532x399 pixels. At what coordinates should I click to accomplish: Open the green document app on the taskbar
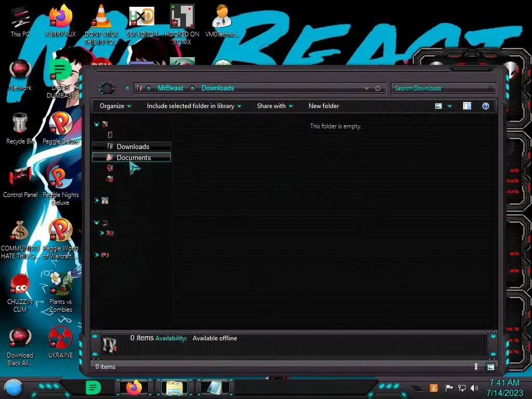pos(93,388)
